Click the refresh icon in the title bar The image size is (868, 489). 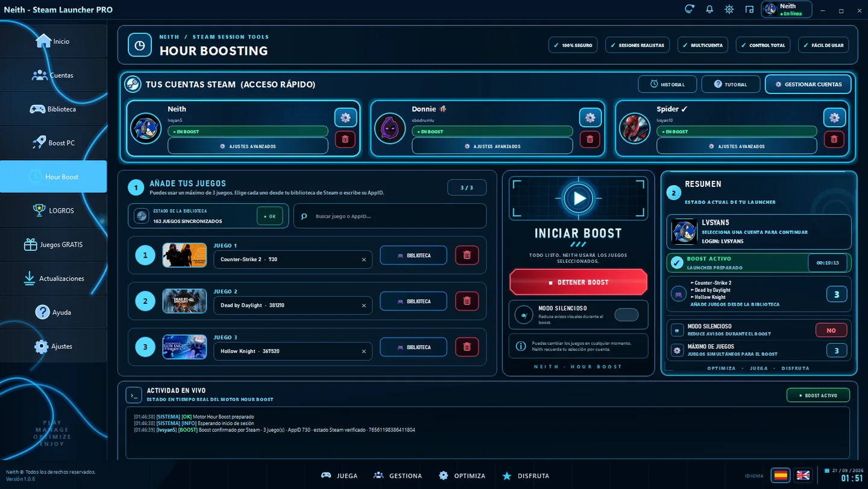(x=690, y=9)
